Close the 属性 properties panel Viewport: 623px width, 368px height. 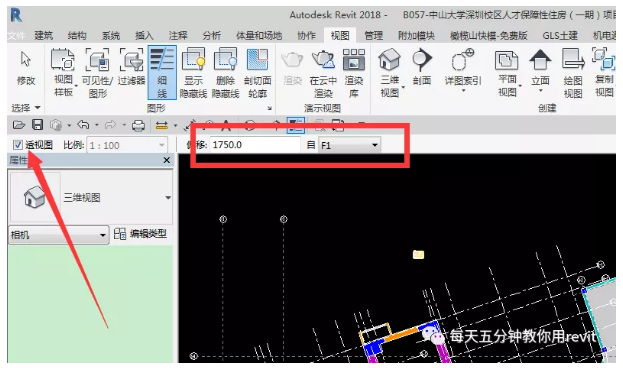pos(166,160)
